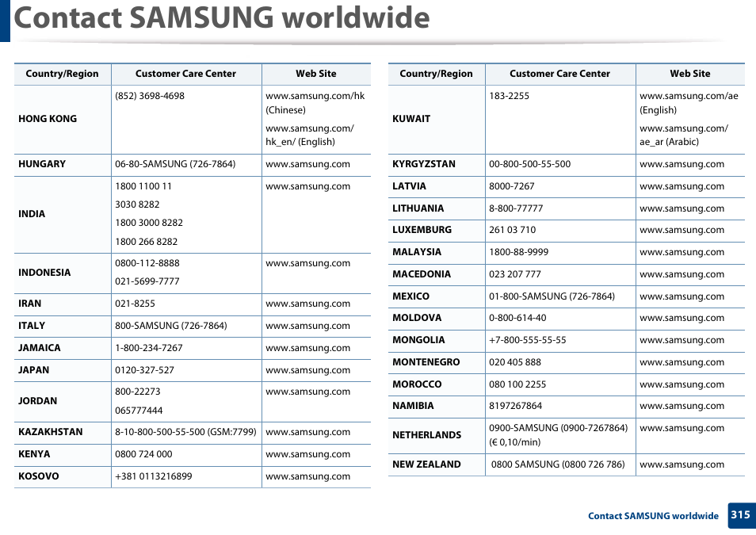
Task: Select New Zealand number 0800 SAMSUNG (0800 726 786)
Action: (558, 464)
